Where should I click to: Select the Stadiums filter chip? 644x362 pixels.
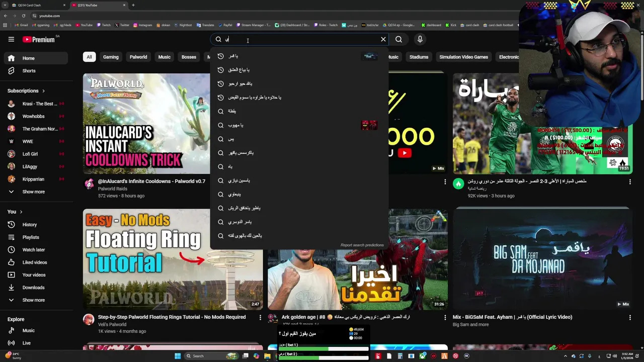point(419,57)
